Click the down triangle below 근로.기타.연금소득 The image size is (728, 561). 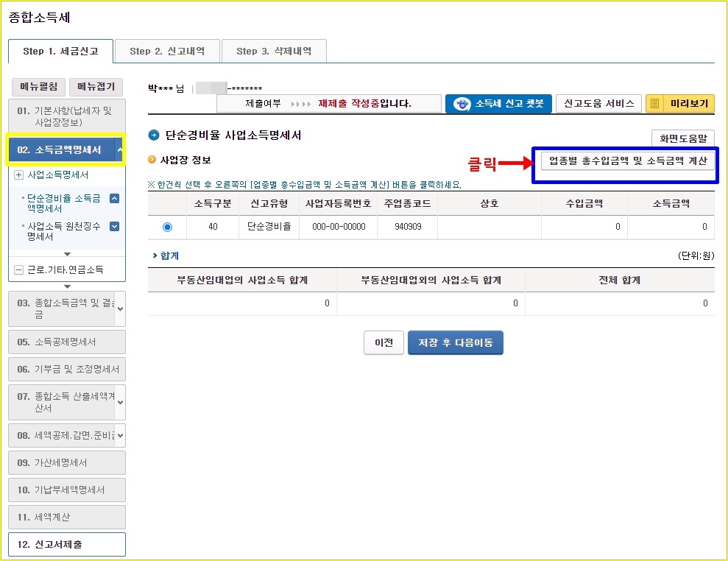67,286
